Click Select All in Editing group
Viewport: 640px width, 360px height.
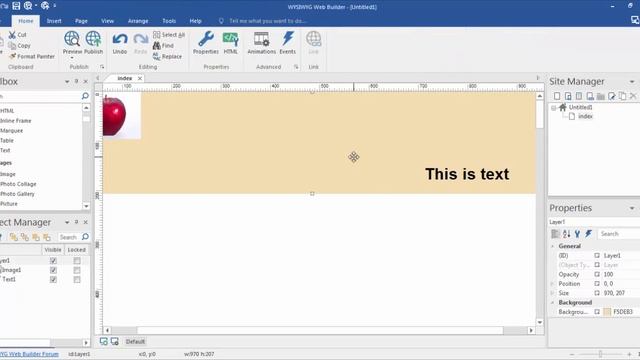coord(169,35)
